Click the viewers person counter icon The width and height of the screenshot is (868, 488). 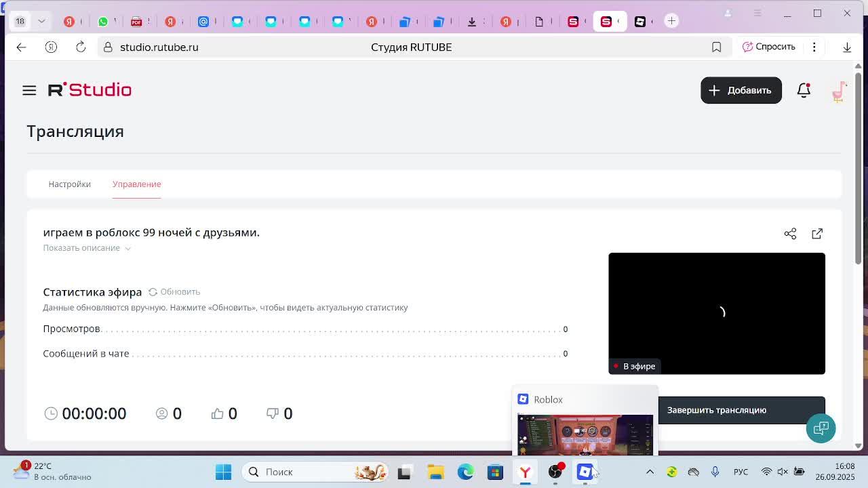[161, 413]
